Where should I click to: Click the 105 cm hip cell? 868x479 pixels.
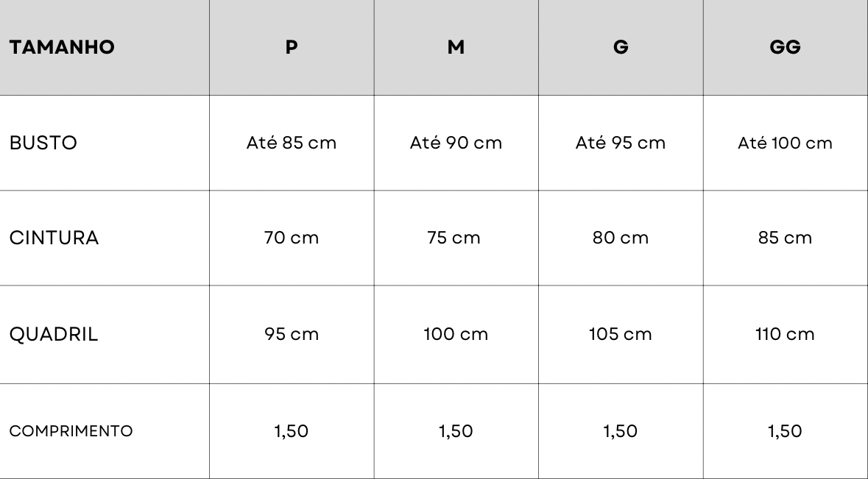coord(621,335)
